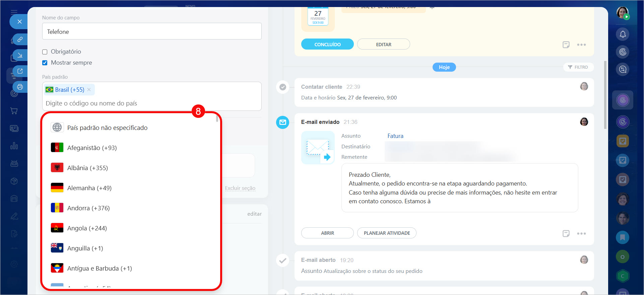Choose Angola (+244) in the dropdown
Viewport: 644px width, 295px height.
point(87,228)
